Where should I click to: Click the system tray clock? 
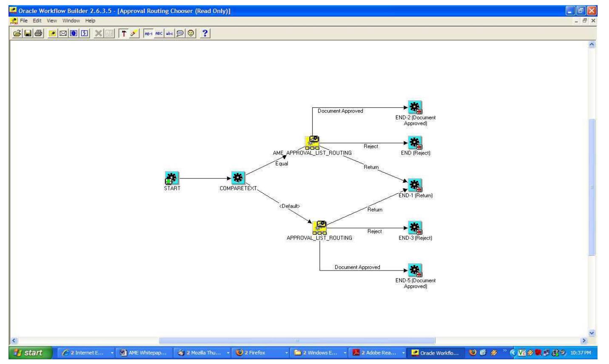tap(580, 353)
